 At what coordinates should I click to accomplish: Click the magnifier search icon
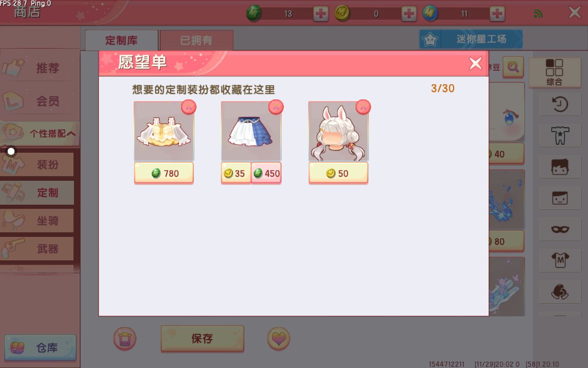[513, 67]
